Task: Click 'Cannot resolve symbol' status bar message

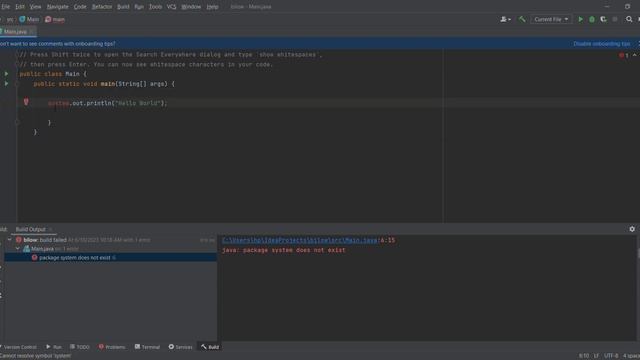Action: pos(36,356)
